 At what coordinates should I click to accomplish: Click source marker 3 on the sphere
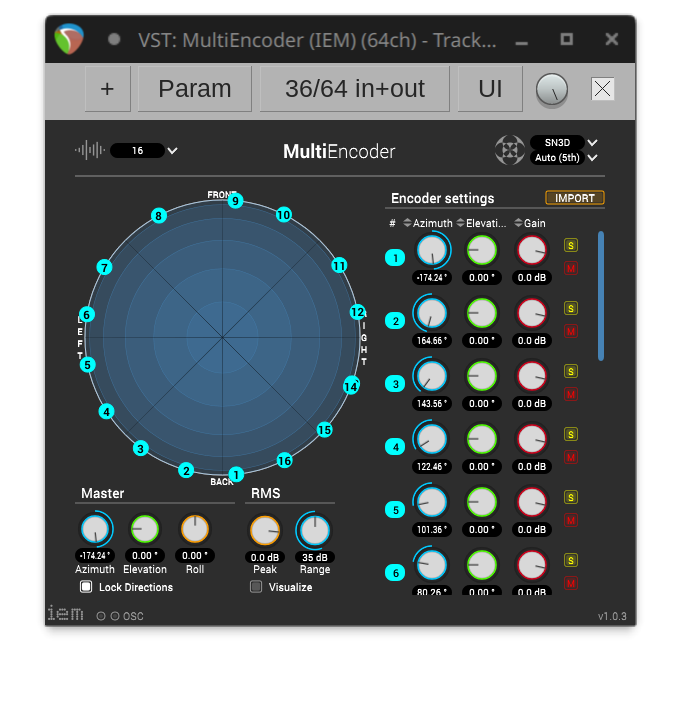point(141,448)
